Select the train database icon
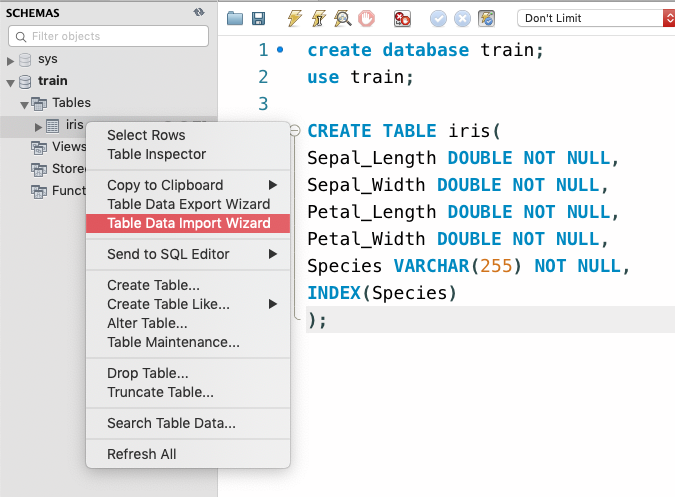This screenshot has height=497, width=675. coord(25,81)
